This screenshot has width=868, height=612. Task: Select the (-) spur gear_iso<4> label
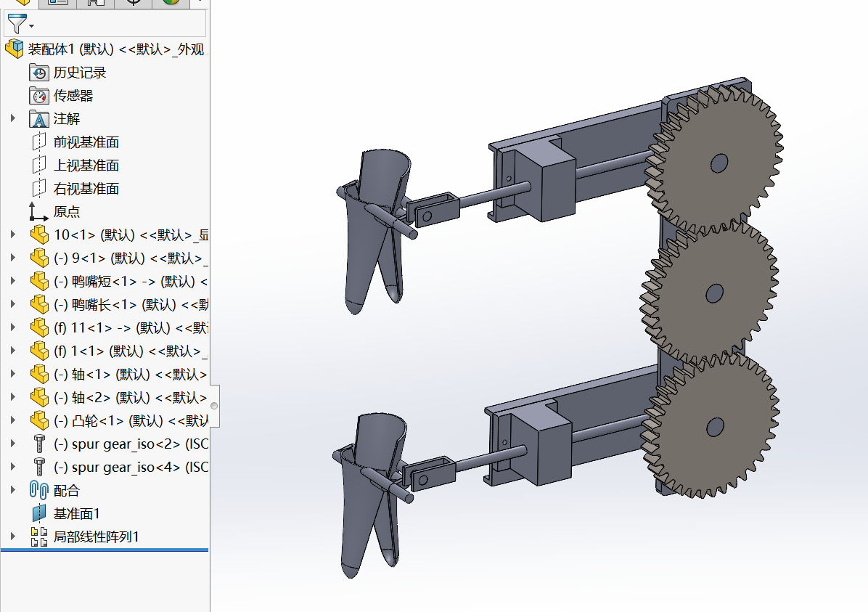click(x=131, y=468)
